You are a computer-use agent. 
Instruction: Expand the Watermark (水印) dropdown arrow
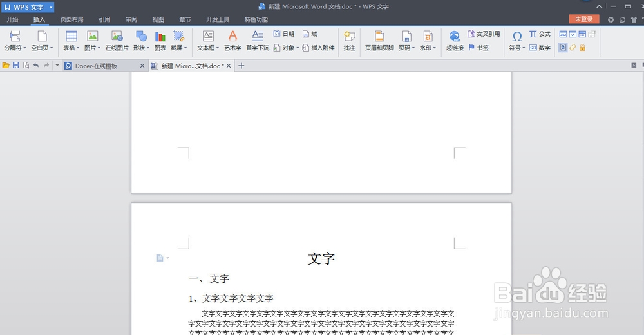[x=434, y=48]
